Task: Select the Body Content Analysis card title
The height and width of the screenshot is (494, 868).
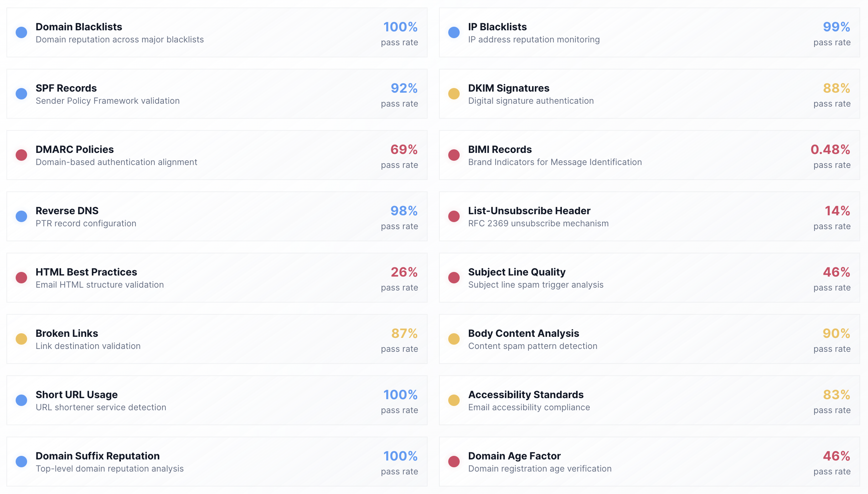Action: click(523, 333)
